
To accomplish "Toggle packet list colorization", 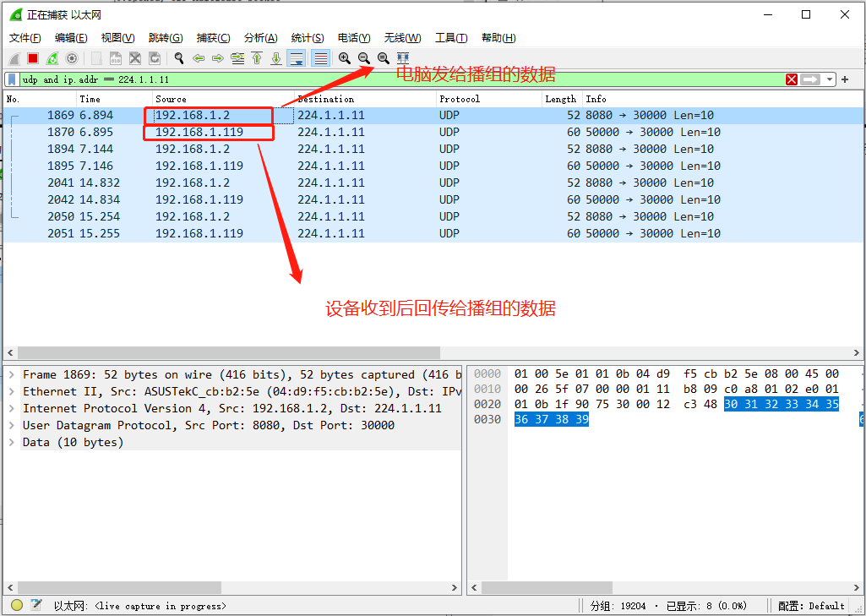I will (x=321, y=58).
